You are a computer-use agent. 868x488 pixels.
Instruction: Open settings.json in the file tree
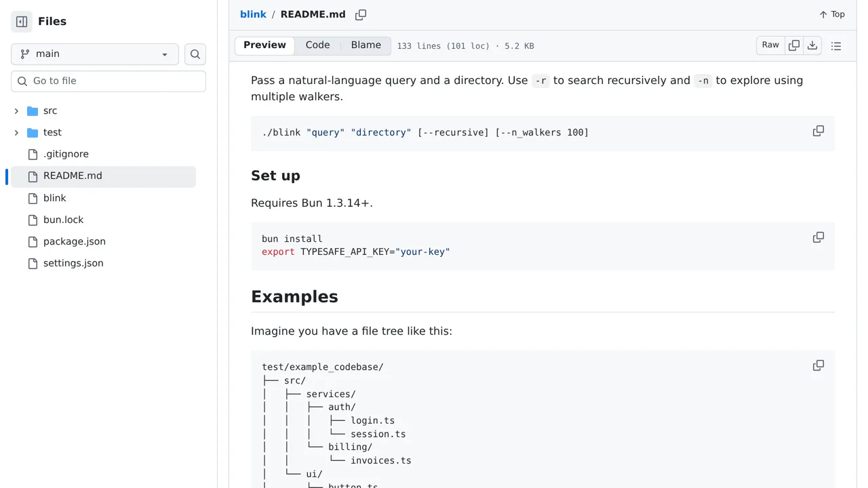point(73,263)
